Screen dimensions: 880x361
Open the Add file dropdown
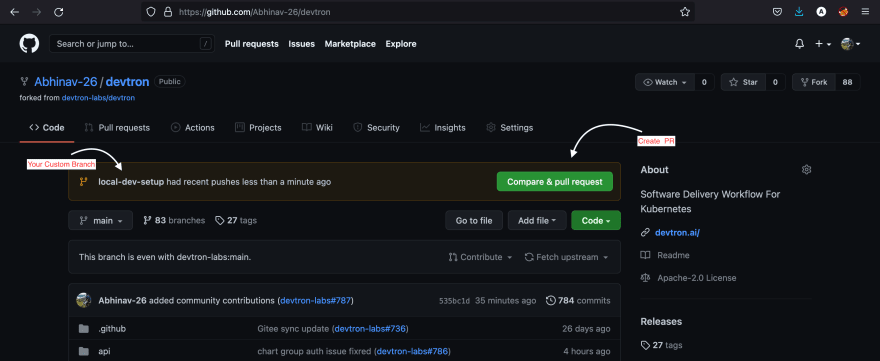pos(537,221)
